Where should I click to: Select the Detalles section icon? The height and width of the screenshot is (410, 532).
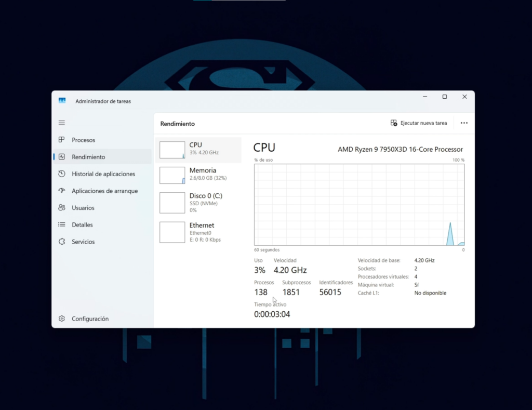[62, 224]
